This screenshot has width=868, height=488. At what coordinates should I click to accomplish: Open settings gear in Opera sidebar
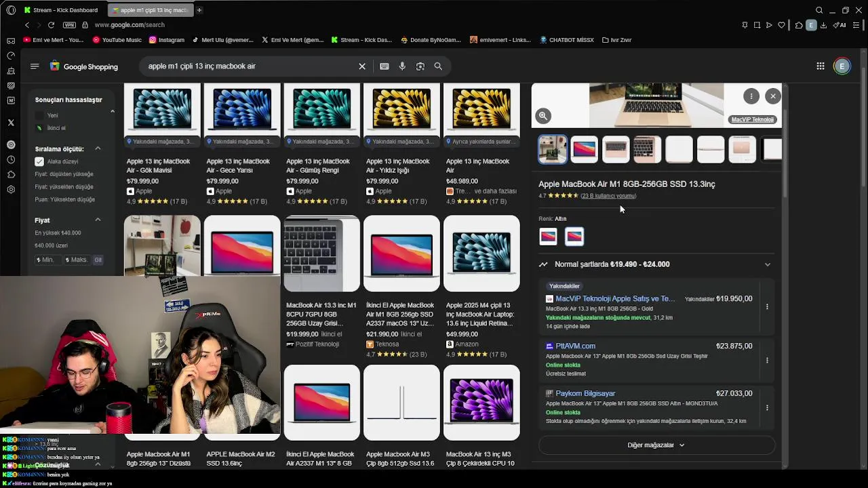(11, 189)
